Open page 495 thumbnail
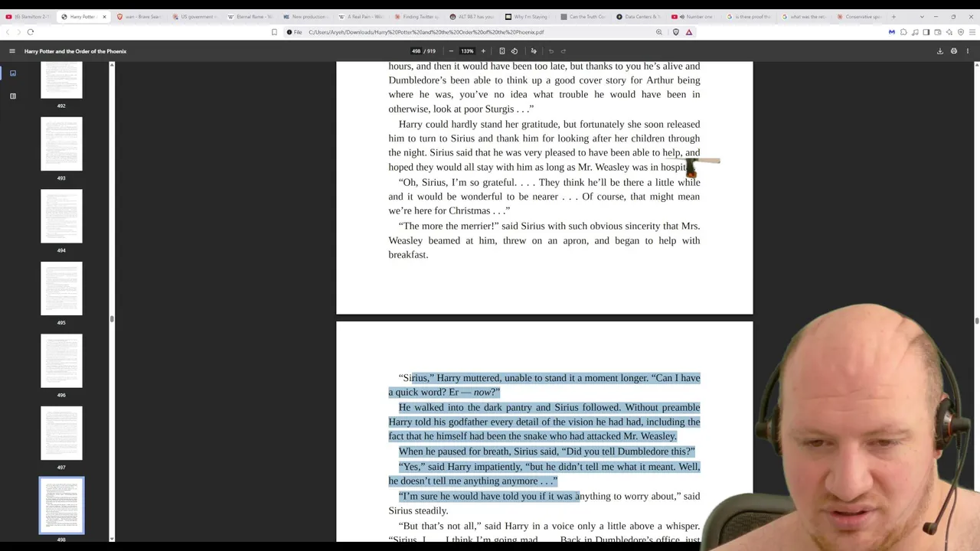The height and width of the screenshot is (551, 980). point(61,289)
